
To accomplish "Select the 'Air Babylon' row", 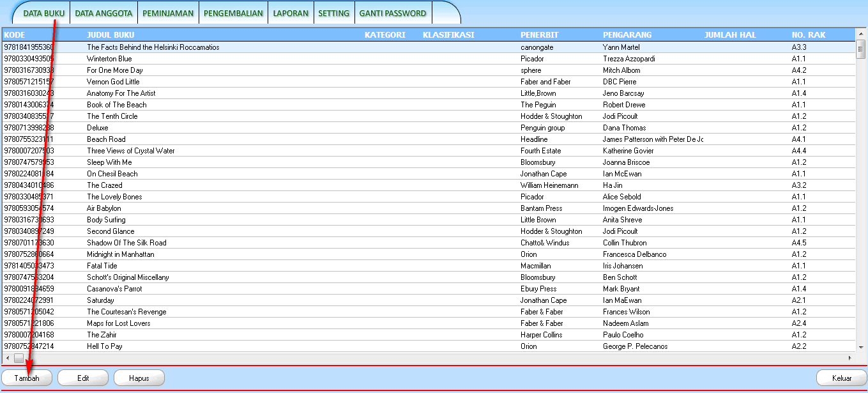I will [429, 208].
